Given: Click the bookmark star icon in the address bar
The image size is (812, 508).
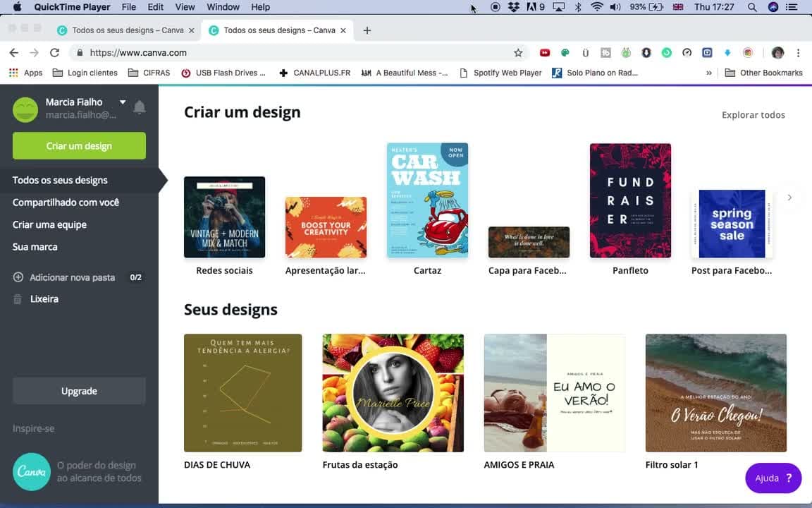Looking at the screenshot, I should (518, 53).
